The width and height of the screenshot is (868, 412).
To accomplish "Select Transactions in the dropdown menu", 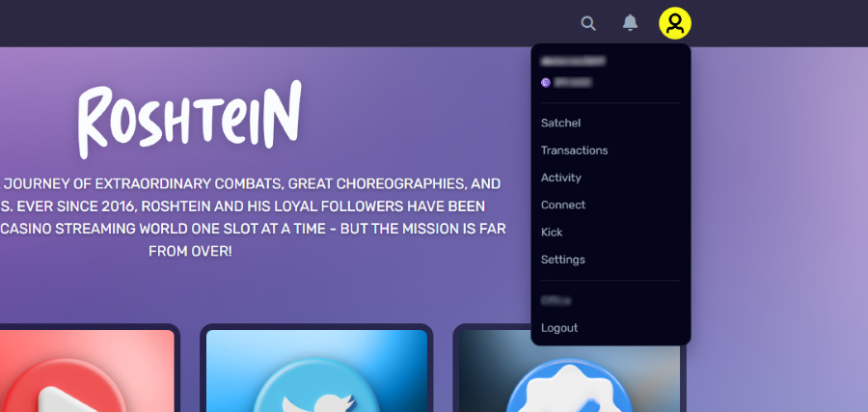I will click(574, 151).
